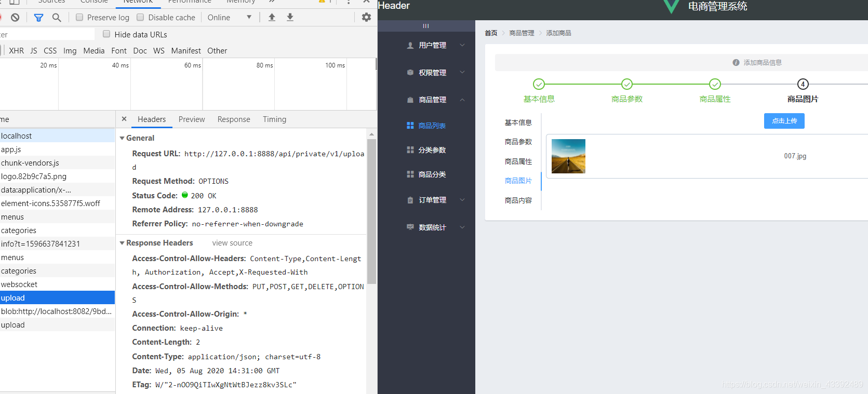The height and width of the screenshot is (394, 868).
Task: Click the headers pane vertical scrollbar
Action: click(x=371, y=211)
